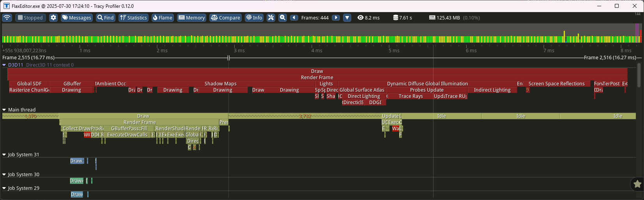Open the Statistics window
Screen dimensions: 644x200
133,18
